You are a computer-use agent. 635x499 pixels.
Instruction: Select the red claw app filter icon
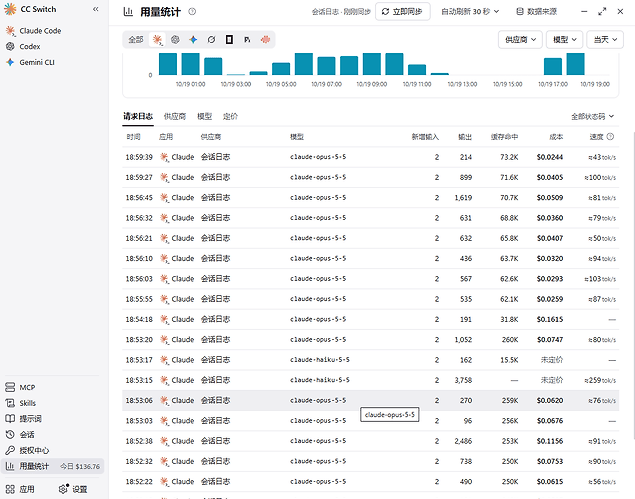(265, 39)
